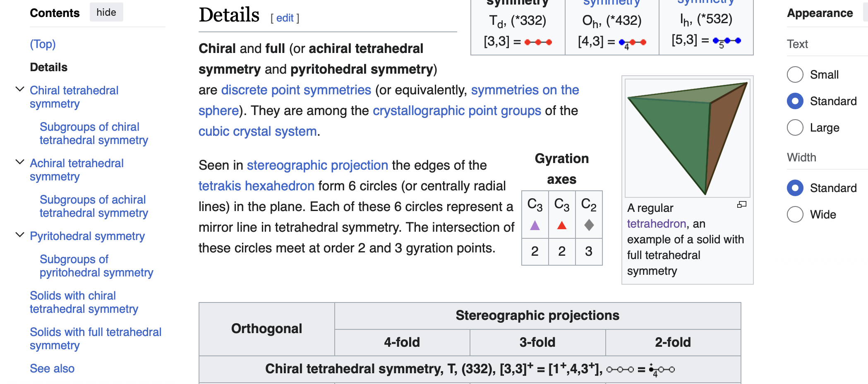Click the gray diamond C2 gyration symbol
Screen dimensions: 868x384
(589, 225)
